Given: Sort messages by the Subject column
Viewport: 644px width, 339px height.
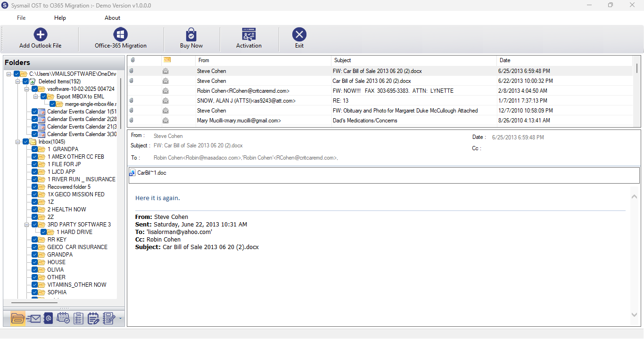Looking at the screenshot, I should coord(414,60).
